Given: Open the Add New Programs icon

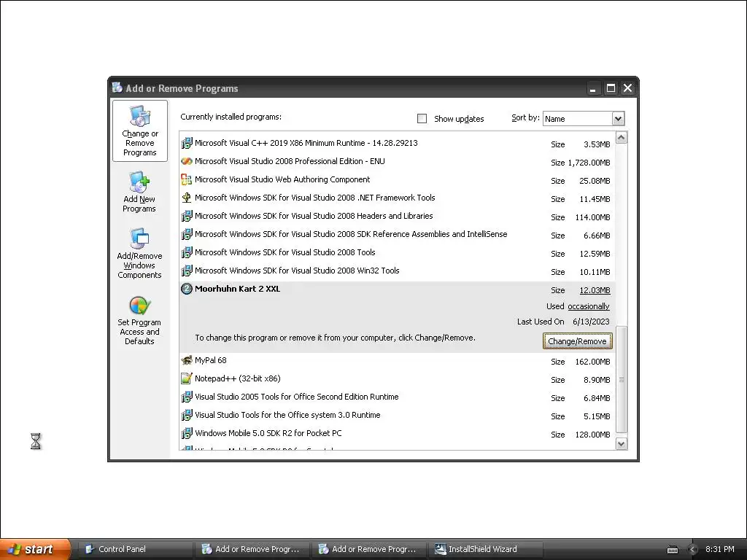Looking at the screenshot, I should tap(139, 182).
